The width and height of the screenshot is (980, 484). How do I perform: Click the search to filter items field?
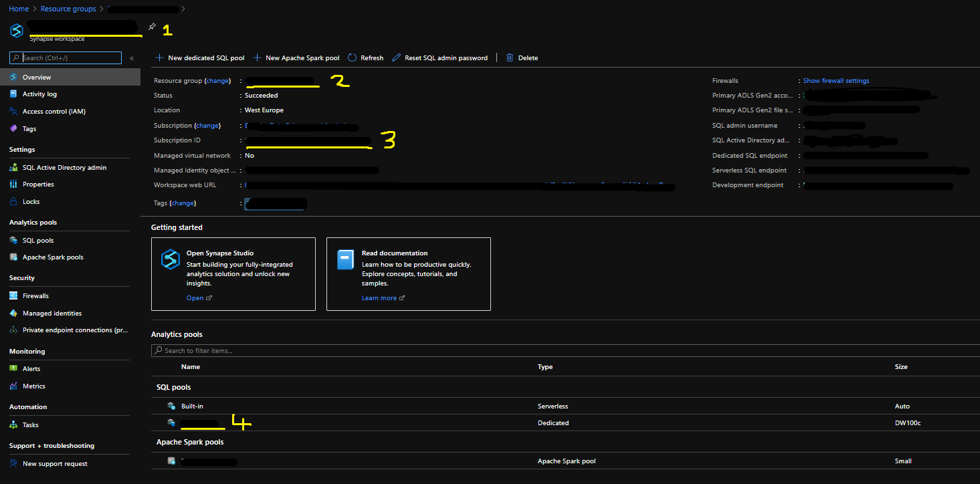click(x=268, y=350)
